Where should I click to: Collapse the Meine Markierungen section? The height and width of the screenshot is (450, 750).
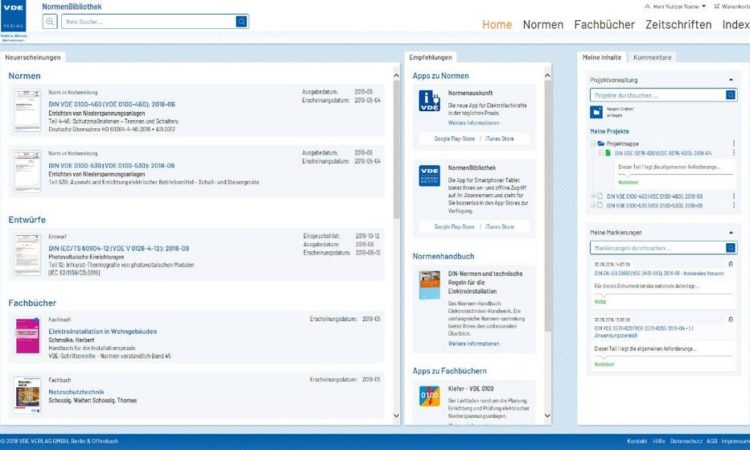730,232
